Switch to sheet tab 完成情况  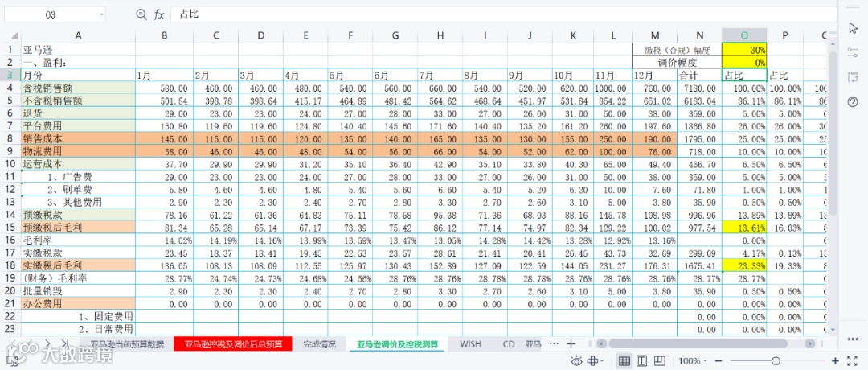[x=321, y=344]
